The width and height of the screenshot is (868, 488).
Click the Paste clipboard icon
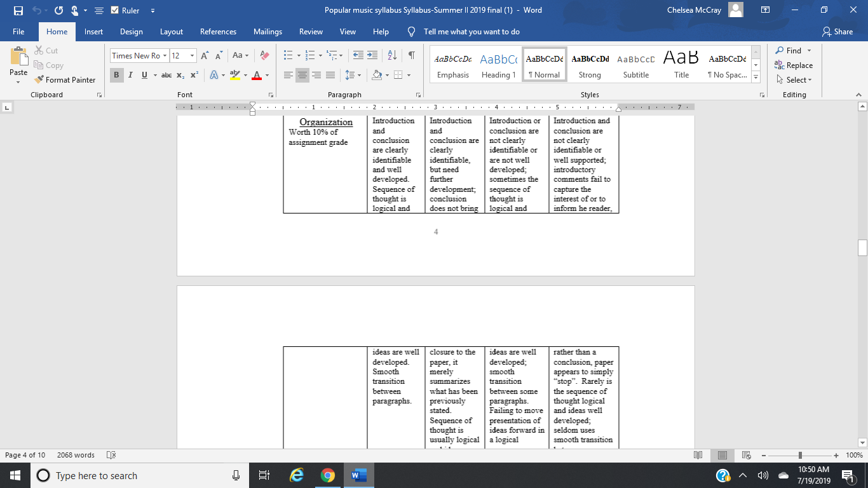tap(18, 56)
